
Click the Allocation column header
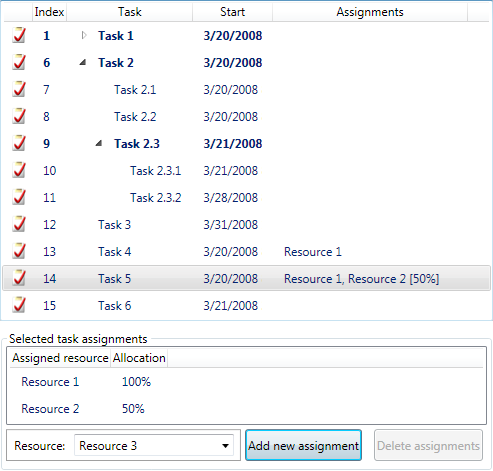(139, 358)
